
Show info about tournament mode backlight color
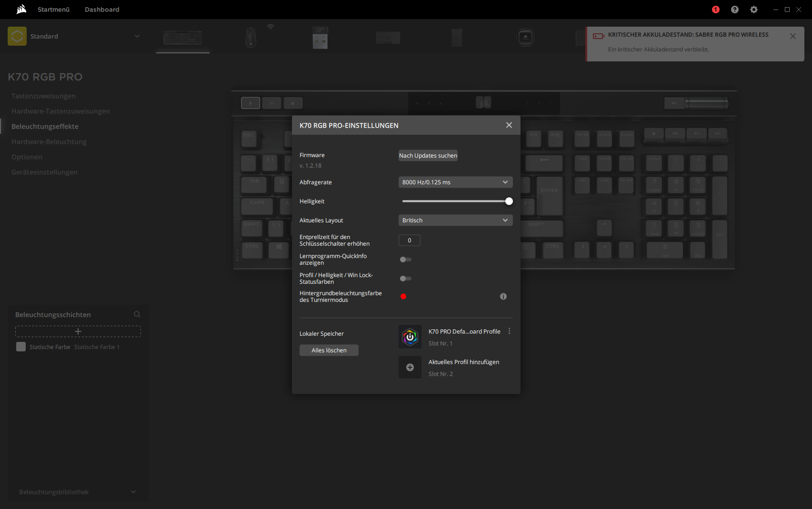pos(503,297)
